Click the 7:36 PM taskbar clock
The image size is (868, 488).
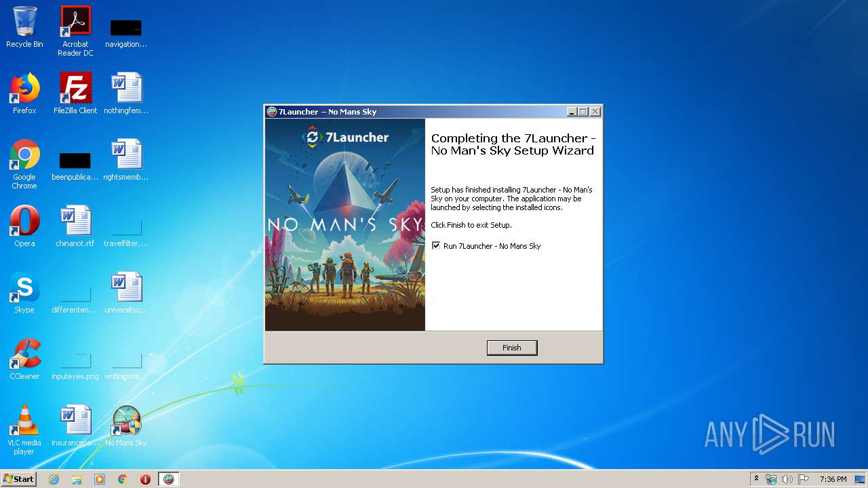[833, 479]
